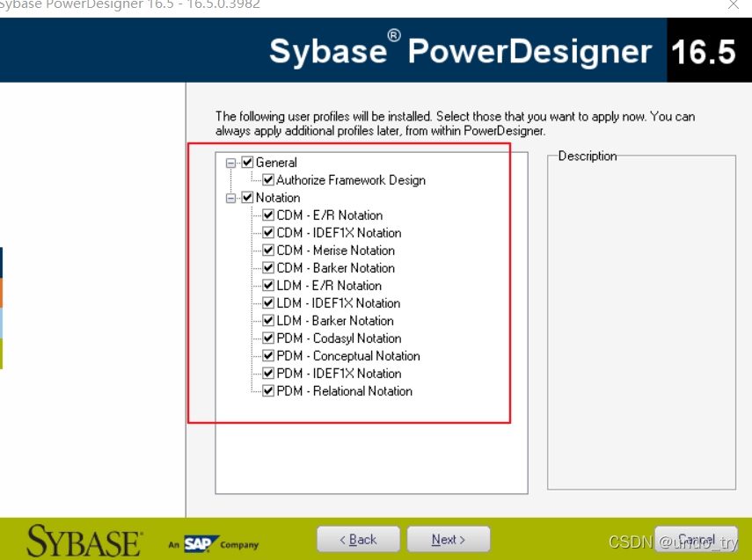Image resolution: width=752 pixels, height=560 pixels.
Task: Proceed with the Next button
Action: click(x=449, y=540)
